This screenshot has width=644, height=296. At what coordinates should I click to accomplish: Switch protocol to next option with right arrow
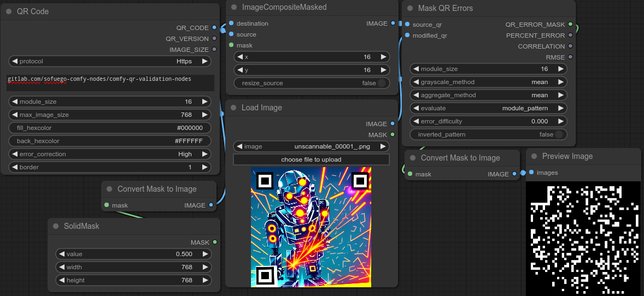click(204, 61)
